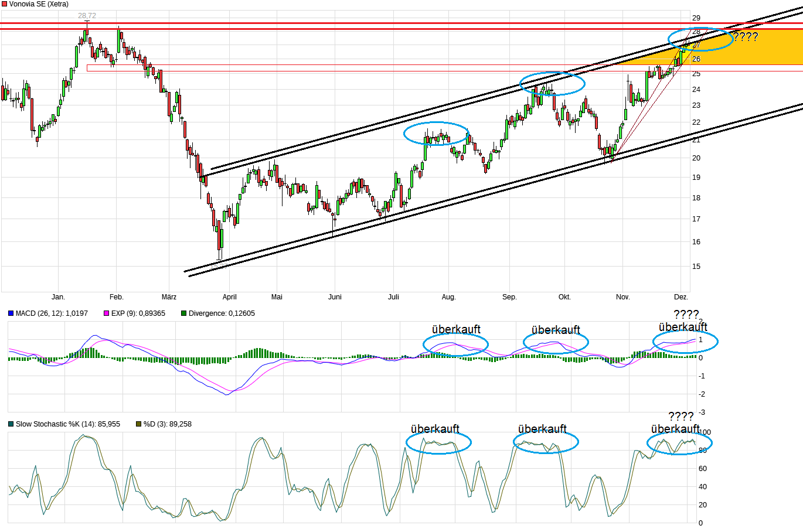The height and width of the screenshot is (532, 803).
Task: Click the blue MACD legend square
Action: pos(11,313)
